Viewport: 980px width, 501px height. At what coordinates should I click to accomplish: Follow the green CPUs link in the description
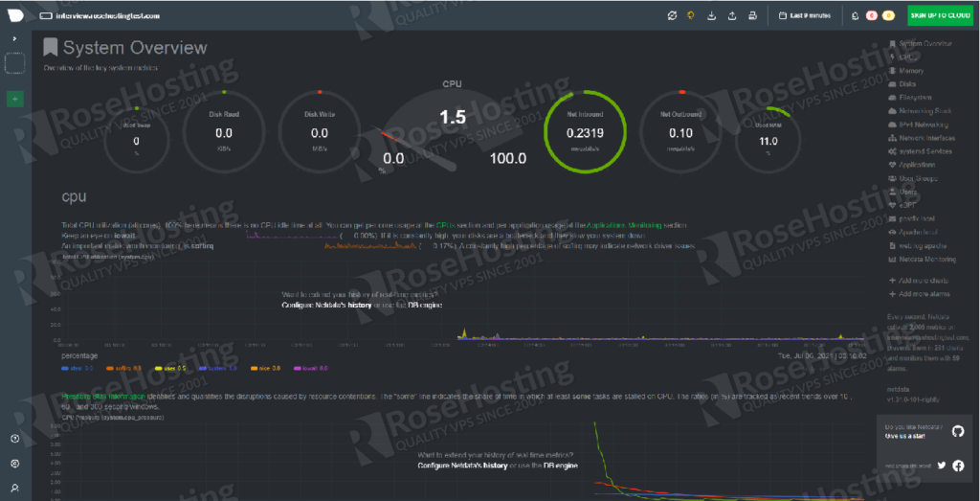point(444,225)
